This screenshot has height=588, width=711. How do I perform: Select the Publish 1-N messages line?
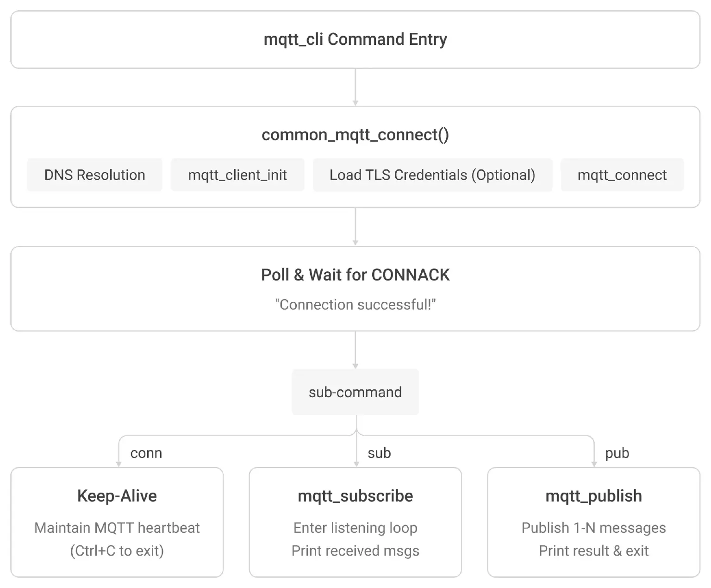click(593, 528)
